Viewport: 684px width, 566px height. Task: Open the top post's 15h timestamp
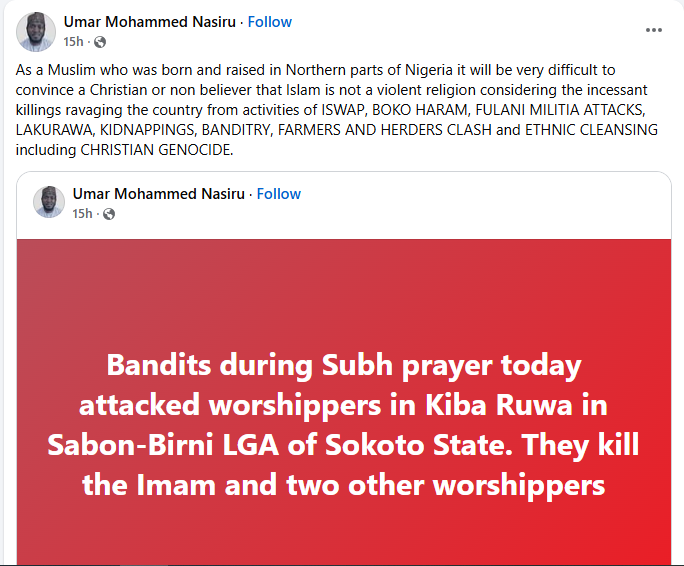point(73,42)
